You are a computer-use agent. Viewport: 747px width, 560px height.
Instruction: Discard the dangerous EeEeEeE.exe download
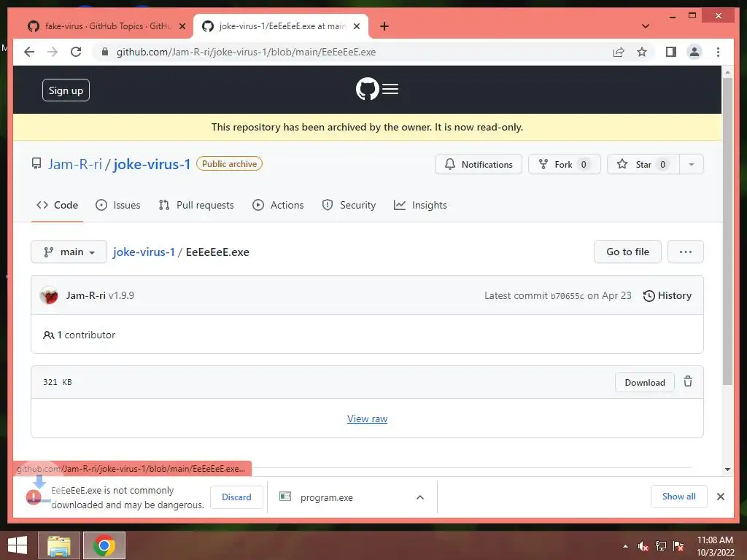pyautogui.click(x=236, y=497)
